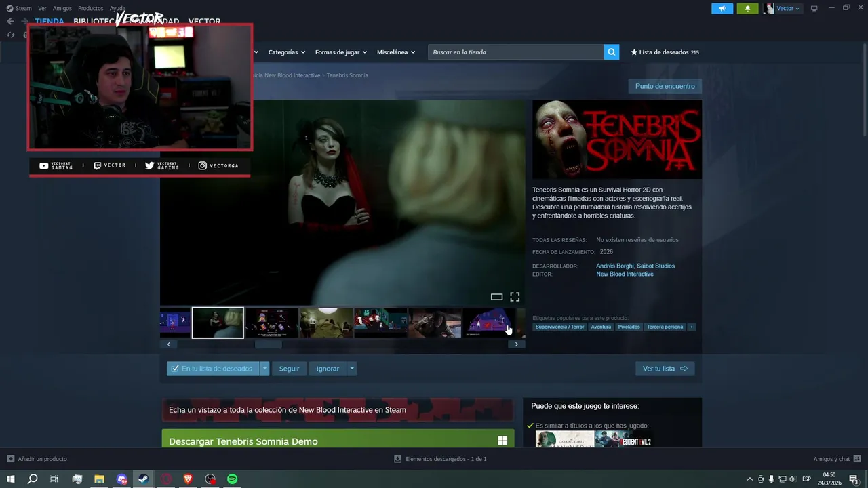This screenshot has height=488, width=868.
Task: Select the Tercera persona tag
Action: 665,327
